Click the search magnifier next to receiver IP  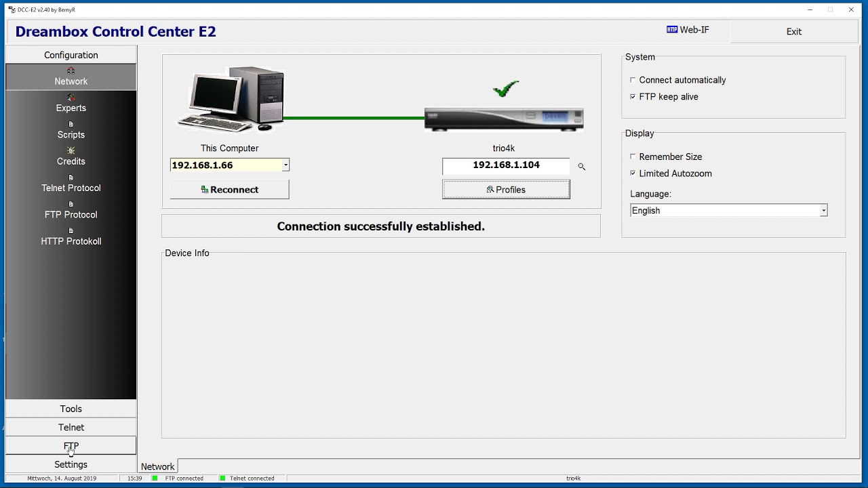581,166
